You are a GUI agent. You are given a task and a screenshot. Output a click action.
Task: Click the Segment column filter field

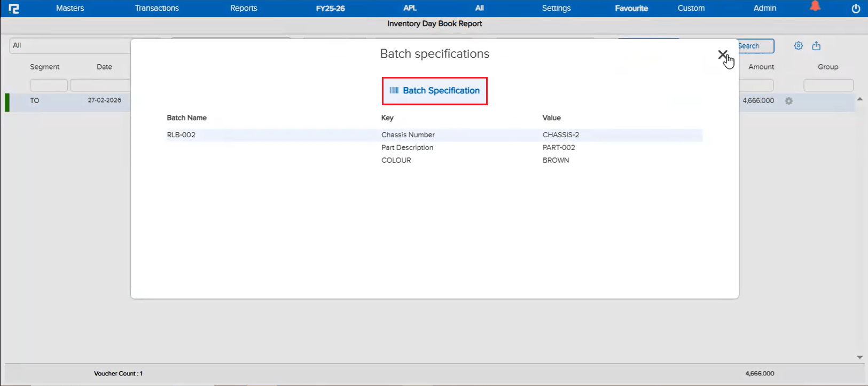click(49, 85)
